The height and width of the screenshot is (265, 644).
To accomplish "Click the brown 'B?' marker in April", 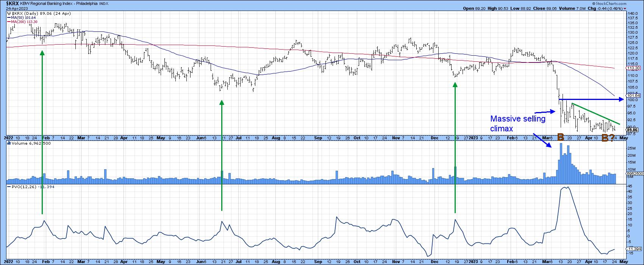I will (608, 138).
